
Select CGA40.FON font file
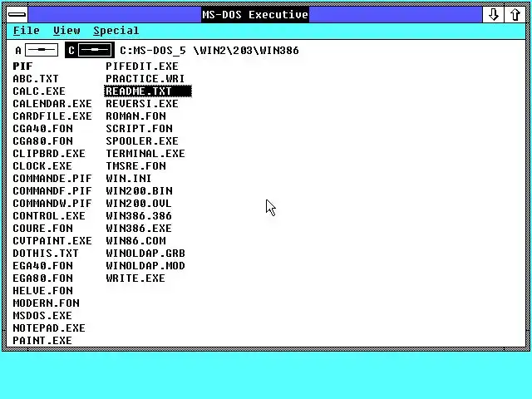(x=42, y=129)
